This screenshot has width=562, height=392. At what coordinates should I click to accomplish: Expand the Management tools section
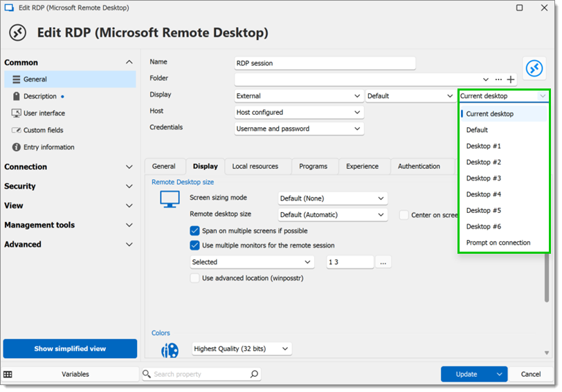129,225
